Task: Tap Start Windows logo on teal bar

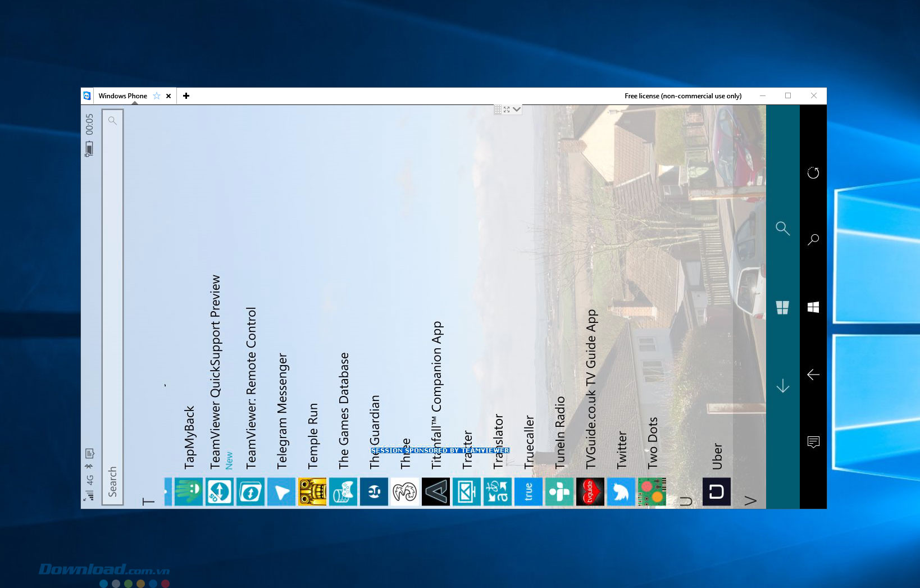Action: click(x=783, y=307)
